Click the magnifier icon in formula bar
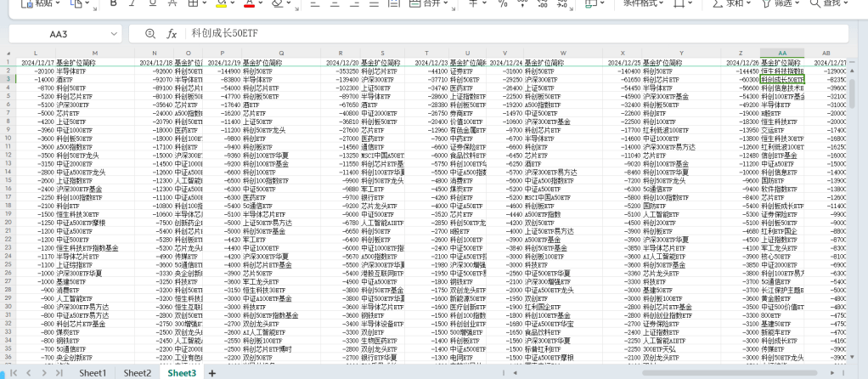The image size is (868, 379). coord(150,34)
